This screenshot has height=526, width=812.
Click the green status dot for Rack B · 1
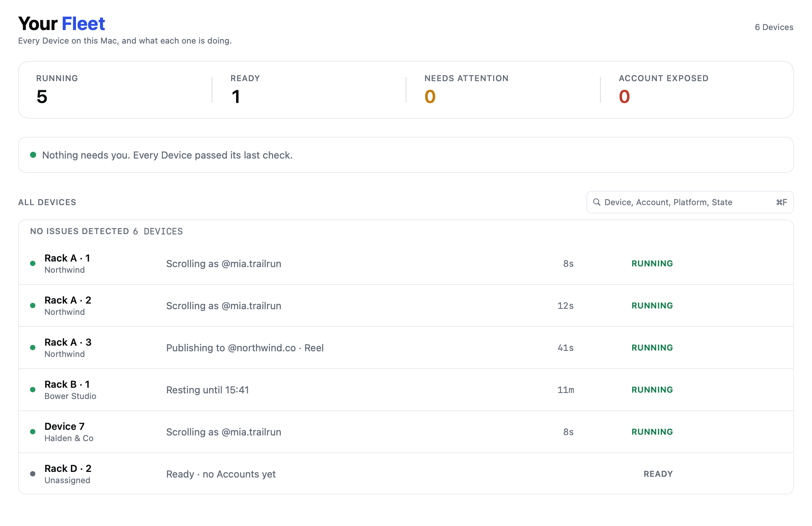tap(33, 390)
